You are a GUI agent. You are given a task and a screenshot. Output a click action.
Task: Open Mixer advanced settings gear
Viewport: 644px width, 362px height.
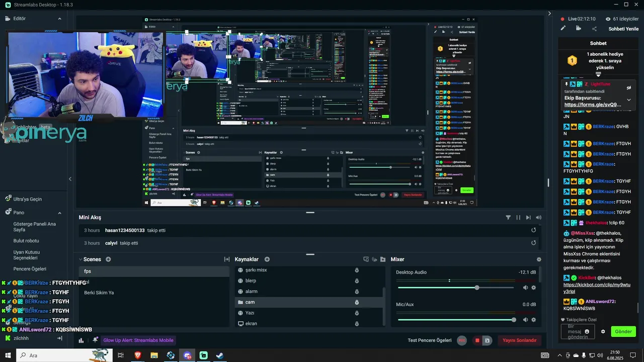pyautogui.click(x=539, y=259)
